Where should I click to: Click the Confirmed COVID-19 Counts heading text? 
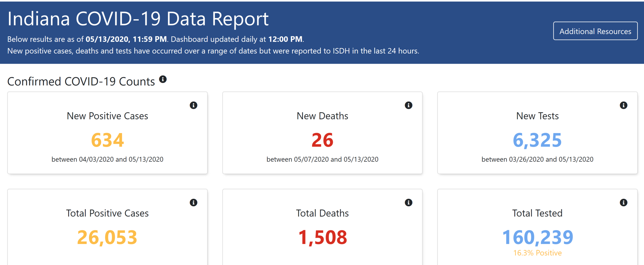pos(81,81)
